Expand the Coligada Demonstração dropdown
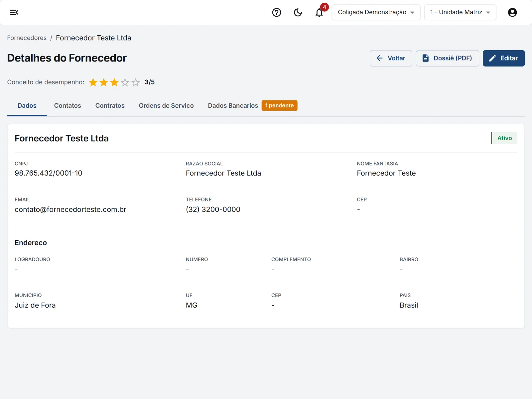Viewport: 532px width, 399px height. [376, 12]
